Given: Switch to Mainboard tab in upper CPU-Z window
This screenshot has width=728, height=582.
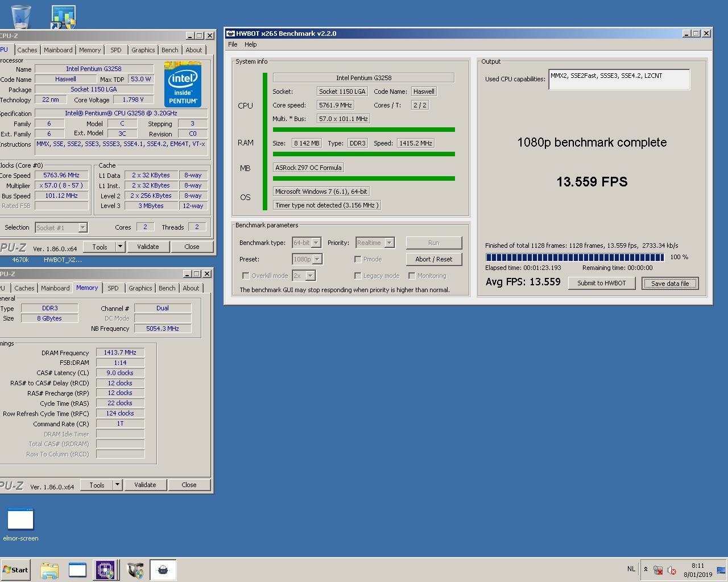Looking at the screenshot, I should (58, 50).
